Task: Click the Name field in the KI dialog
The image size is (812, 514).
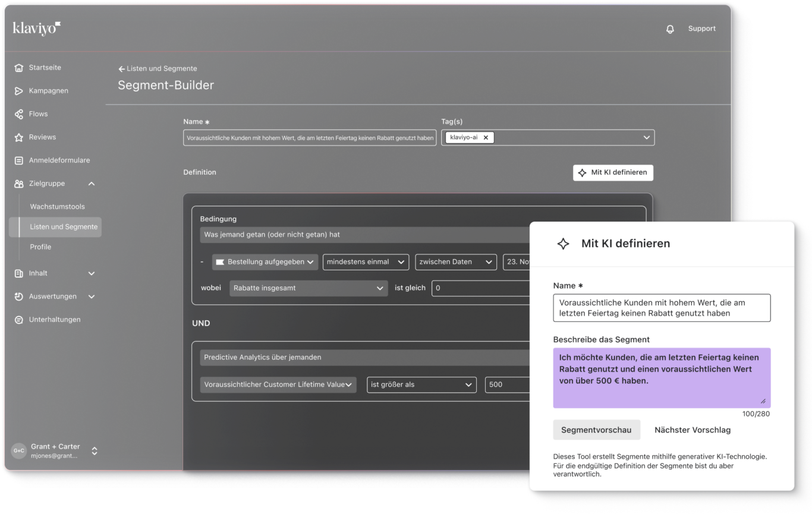Action: click(662, 308)
